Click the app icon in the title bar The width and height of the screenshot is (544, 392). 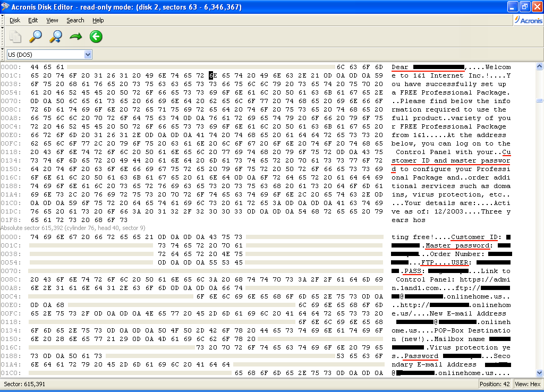(6, 7)
